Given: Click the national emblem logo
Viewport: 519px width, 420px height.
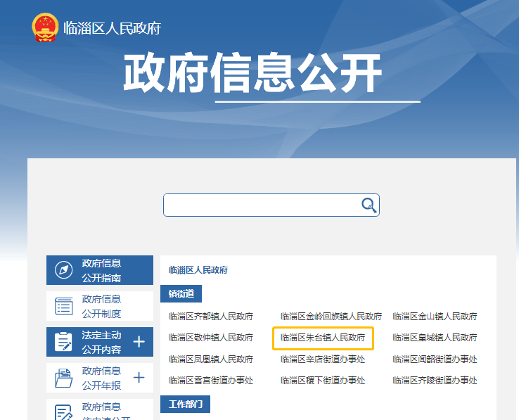Looking at the screenshot, I should click(x=44, y=27).
